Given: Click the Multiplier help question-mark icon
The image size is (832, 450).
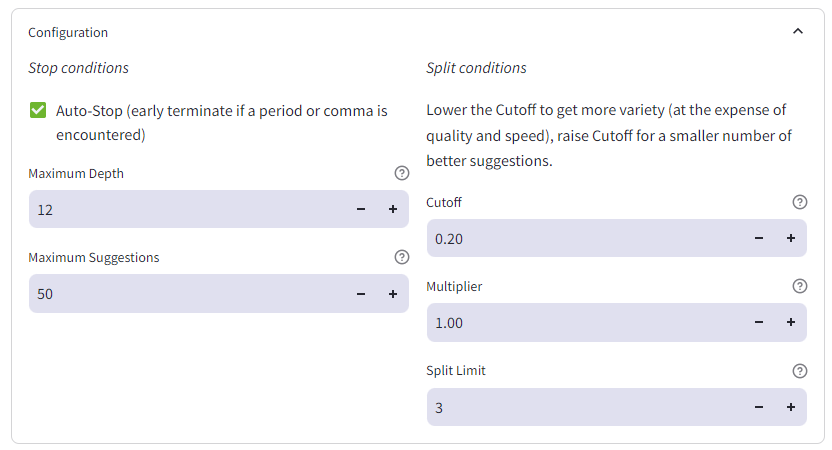Looking at the screenshot, I should point(799,286).
